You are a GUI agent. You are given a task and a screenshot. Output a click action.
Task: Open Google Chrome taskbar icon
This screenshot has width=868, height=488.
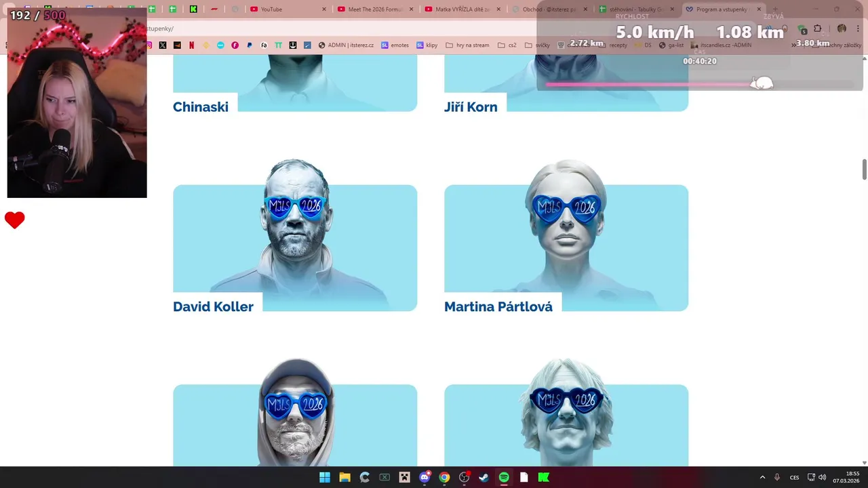[x=444, y=477]
